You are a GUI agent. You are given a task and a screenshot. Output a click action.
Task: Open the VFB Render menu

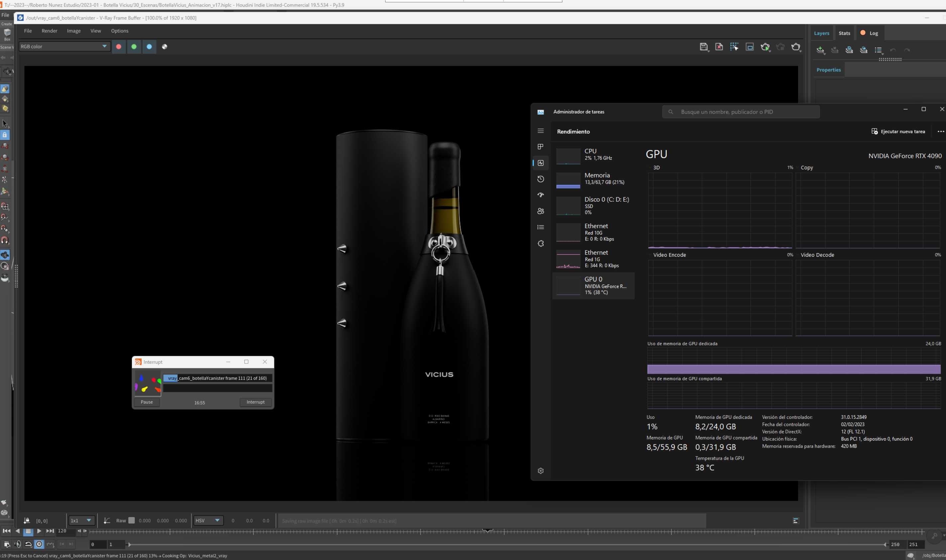[49, 31]
